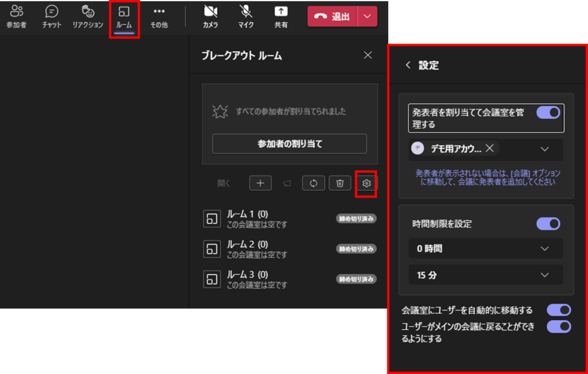The image size is (588, 374).
Task: Turn on the カメラ camera
Action: click(x=210, y=17)
